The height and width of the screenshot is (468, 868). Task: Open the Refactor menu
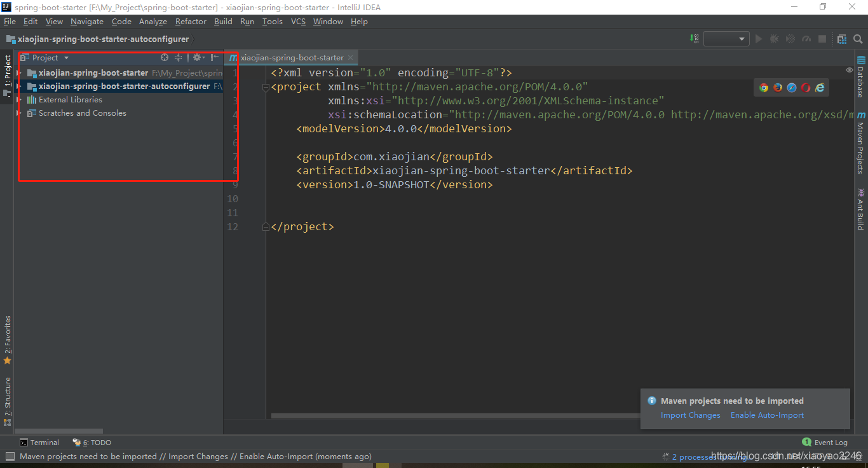point(191,21)
